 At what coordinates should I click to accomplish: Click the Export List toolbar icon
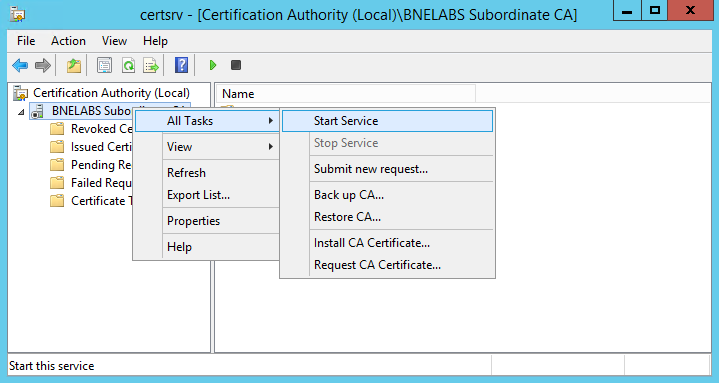point(151,66)
